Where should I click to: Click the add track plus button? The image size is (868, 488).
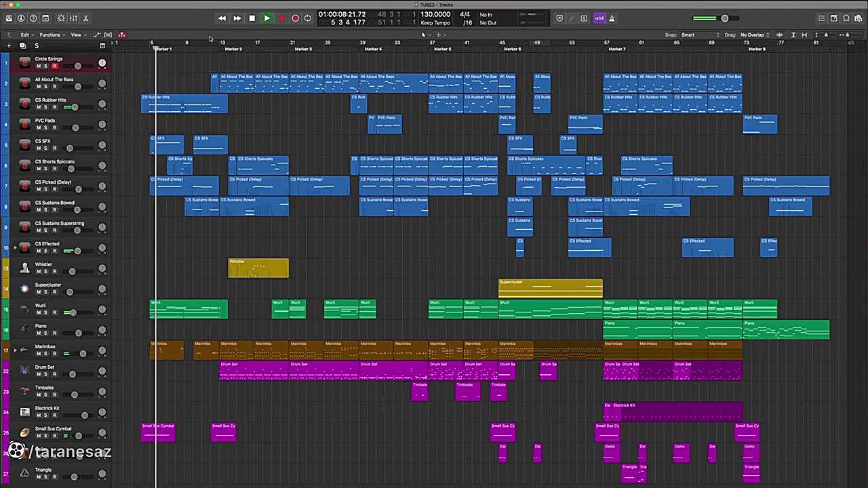click(x=9, y=45)
